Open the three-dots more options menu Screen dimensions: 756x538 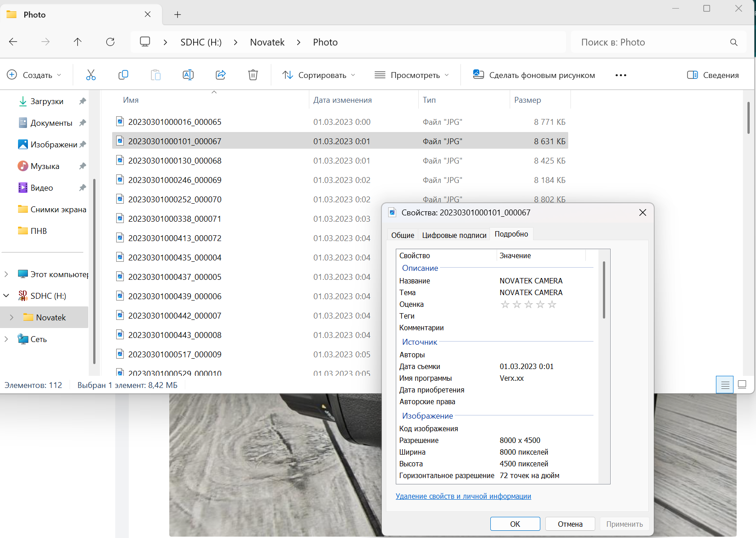[x=620, y=75]
